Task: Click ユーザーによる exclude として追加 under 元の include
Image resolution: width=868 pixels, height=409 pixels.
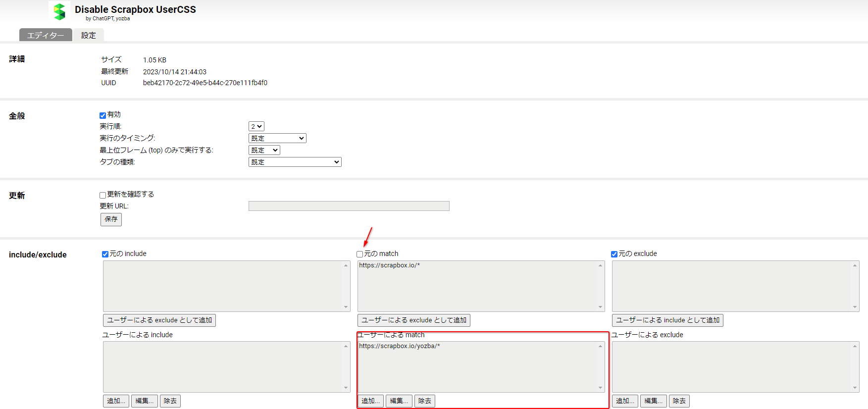Action: tap(159, 320)
